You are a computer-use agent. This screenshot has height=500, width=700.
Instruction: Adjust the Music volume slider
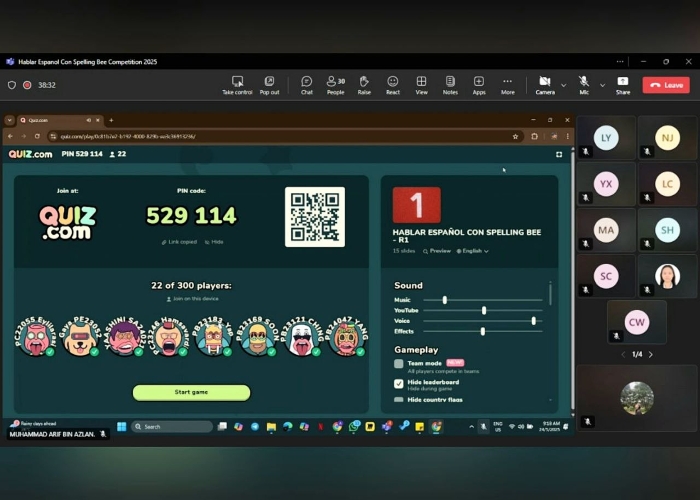coord(445,300)
